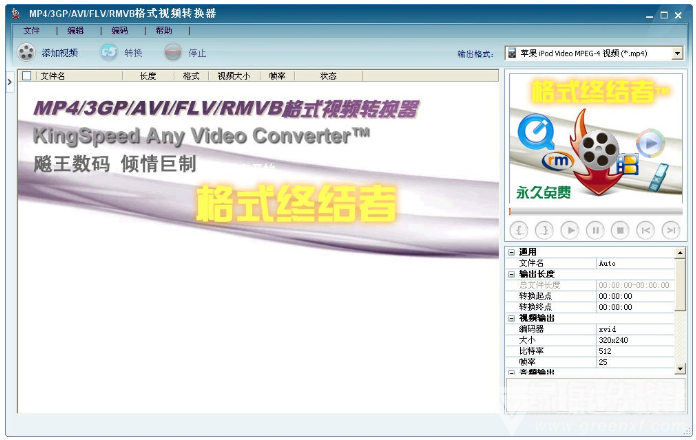696x440 pixels.
Task: Click the 转换 text label
Action: pos(133,53)
